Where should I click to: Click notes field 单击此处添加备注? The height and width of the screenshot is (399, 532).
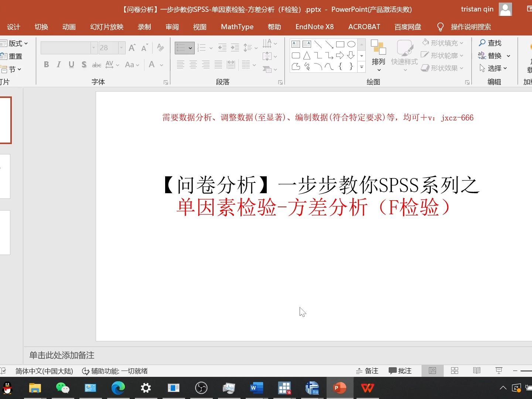tap(62, 355)
